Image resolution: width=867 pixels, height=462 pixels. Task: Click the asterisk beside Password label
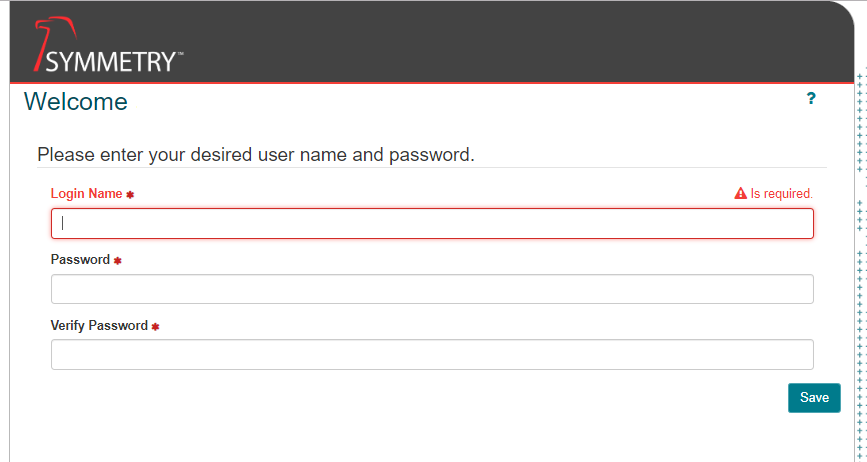click(117, 260)
